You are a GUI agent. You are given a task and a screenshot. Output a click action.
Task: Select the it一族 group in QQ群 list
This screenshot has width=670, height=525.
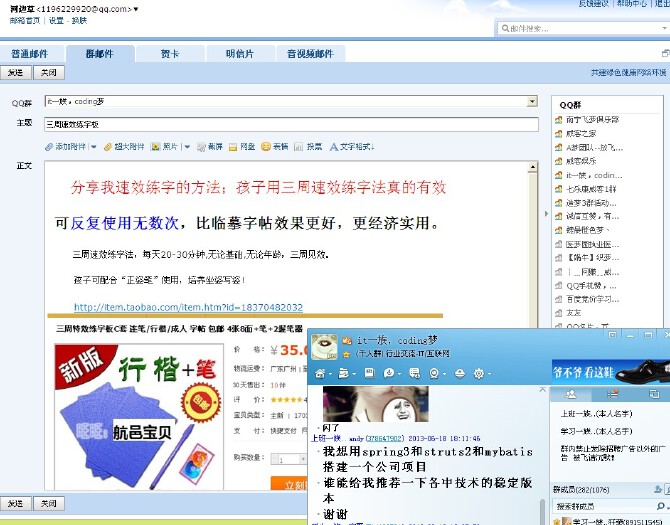pyautogui.click(x=594, y=175)
